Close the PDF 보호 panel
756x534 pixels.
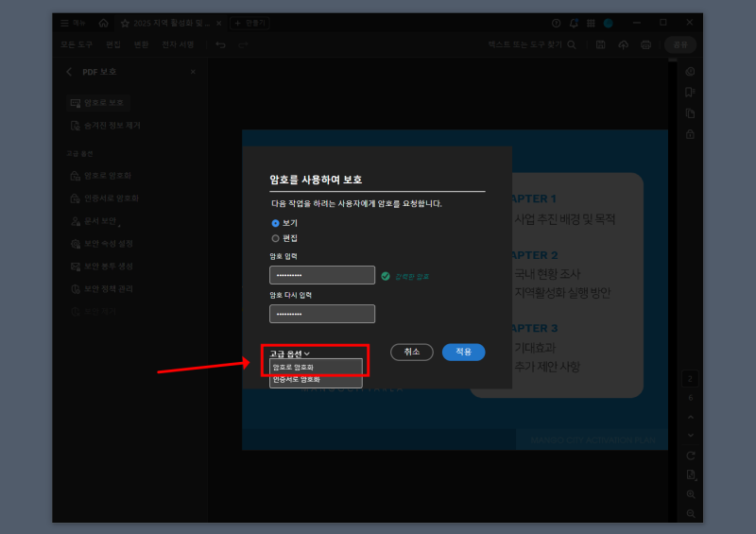point(193,72)
